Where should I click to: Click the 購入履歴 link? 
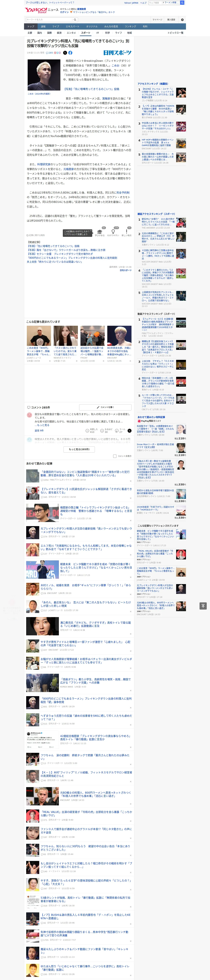(x=171, y=20)
